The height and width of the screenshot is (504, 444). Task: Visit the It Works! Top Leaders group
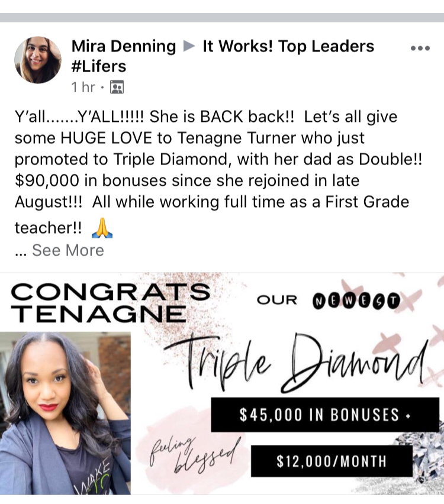point(288,46)
